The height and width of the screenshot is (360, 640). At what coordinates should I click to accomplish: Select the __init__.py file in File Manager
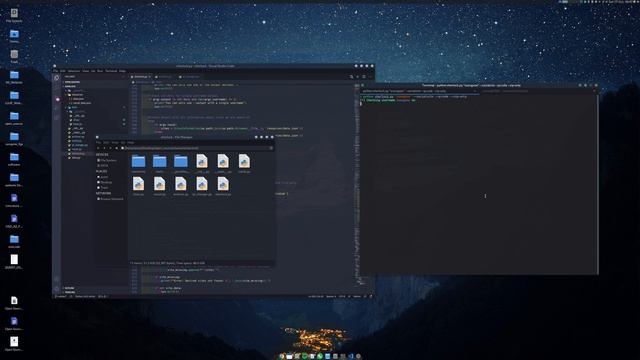202,164
